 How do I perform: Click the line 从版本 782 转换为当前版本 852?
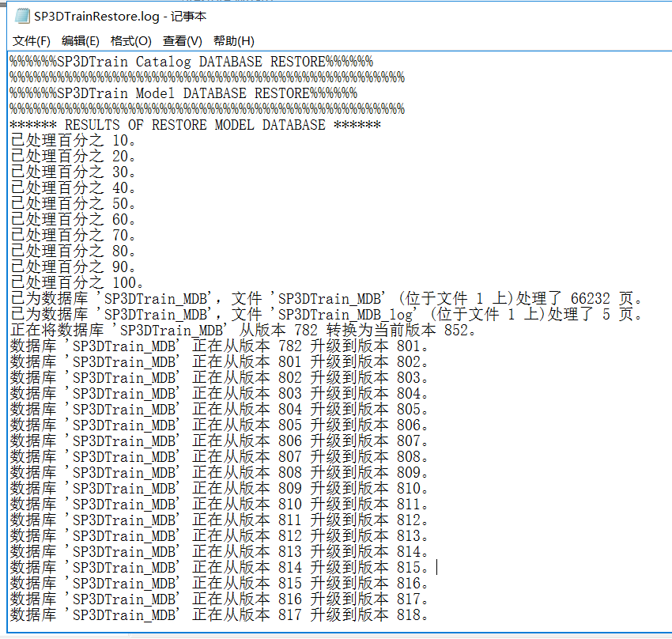click(243, 331)
